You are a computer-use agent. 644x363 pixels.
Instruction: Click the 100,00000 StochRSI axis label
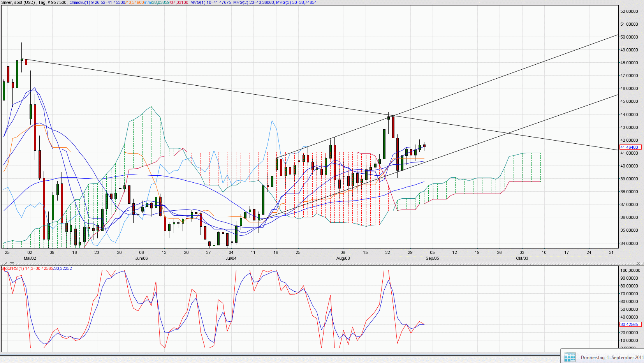[x=630, y=270]
